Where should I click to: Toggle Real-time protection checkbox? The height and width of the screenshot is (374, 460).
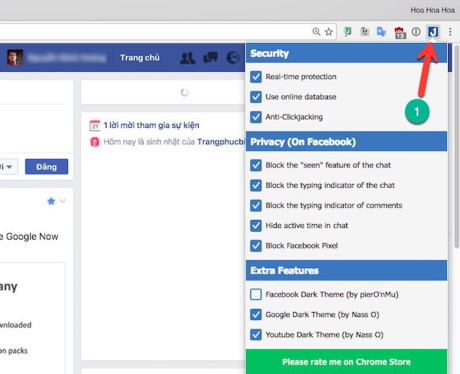(256, 77)
